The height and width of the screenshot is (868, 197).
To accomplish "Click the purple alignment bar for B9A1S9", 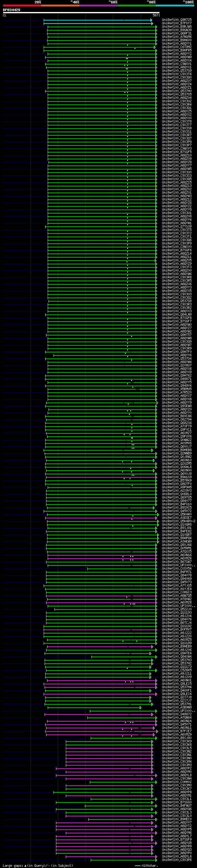I will (101, 477).
